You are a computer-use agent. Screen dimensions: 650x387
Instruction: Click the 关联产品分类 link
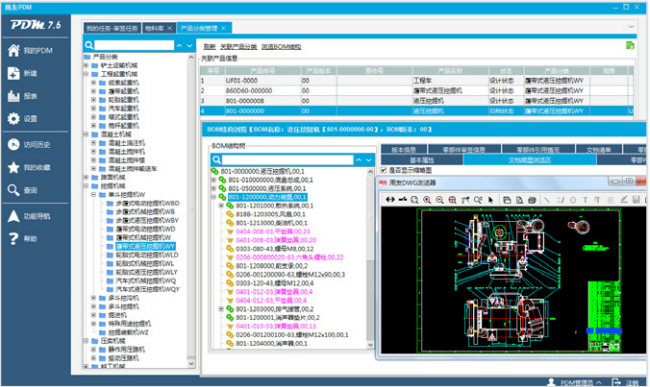(238, 47)
